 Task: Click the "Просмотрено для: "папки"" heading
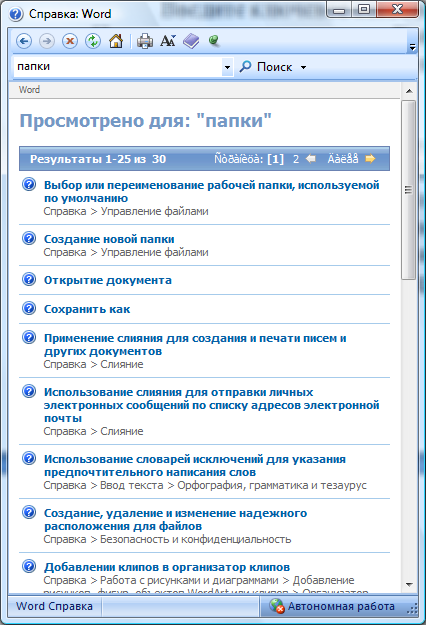pyautogui.click(x=145, y=120)
